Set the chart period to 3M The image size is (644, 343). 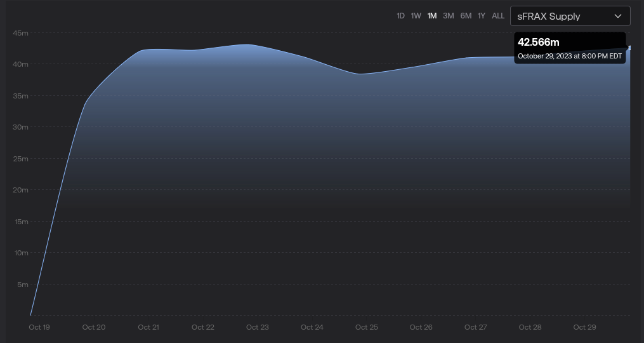449,16
